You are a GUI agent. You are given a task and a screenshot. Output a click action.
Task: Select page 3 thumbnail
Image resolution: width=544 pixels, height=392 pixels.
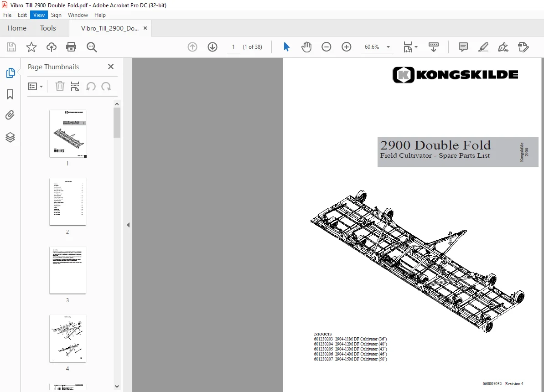[67, 270]
